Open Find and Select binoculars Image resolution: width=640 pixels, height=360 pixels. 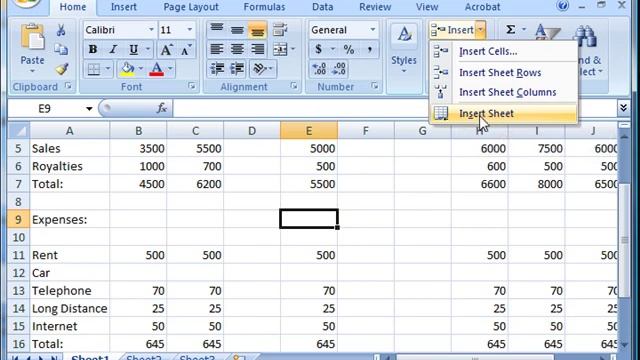585,37
